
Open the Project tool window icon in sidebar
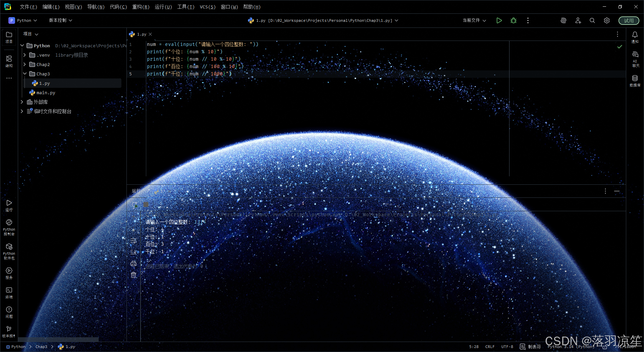point(9,37)
